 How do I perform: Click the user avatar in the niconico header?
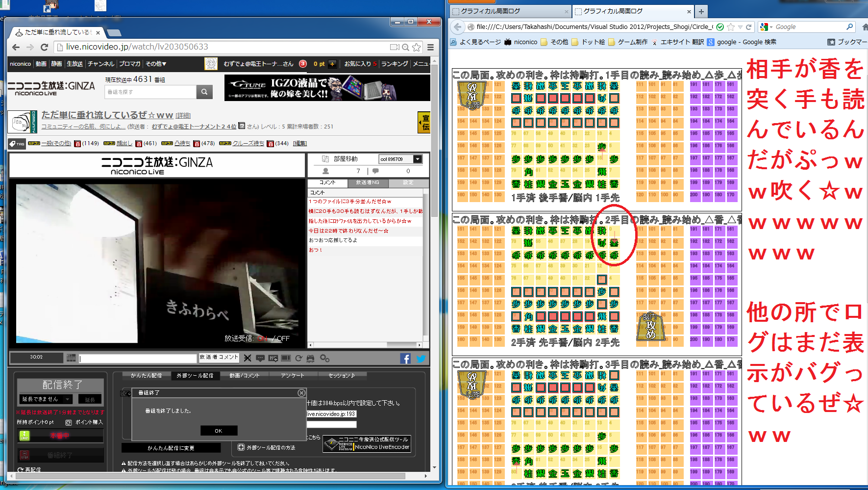coord(211,64)
